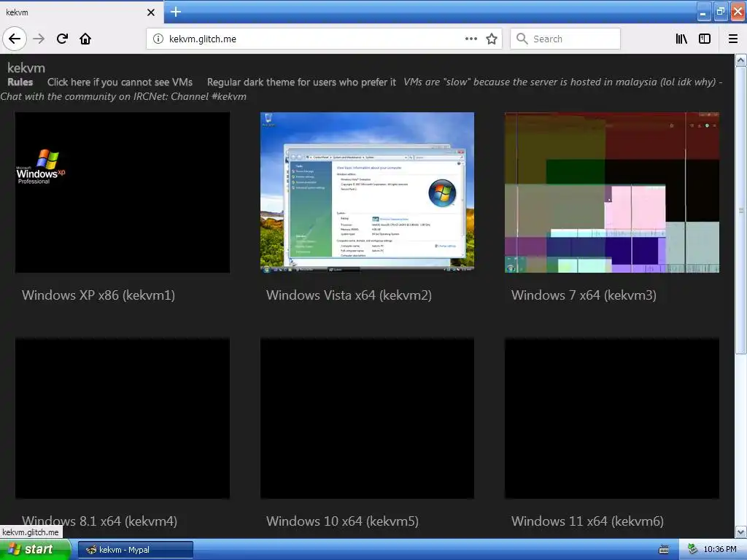Click 'Windows 11 x64 (kekvm6)' label
This screenshot has height=560, width=747.
587,521
